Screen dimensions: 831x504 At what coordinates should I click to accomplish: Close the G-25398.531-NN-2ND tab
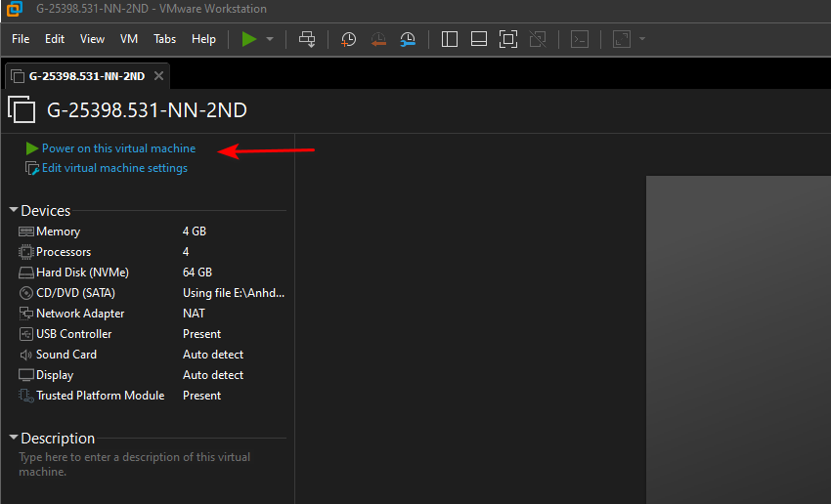158,76
